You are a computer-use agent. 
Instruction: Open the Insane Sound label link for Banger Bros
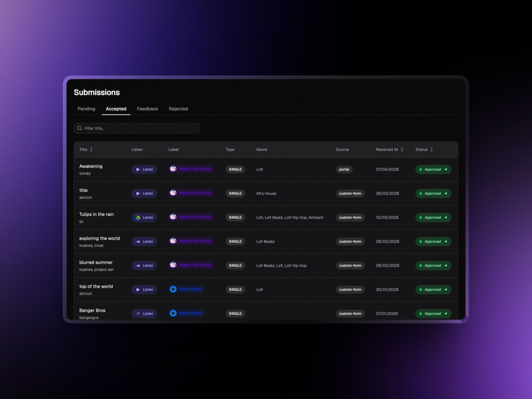tap(187, 313)
